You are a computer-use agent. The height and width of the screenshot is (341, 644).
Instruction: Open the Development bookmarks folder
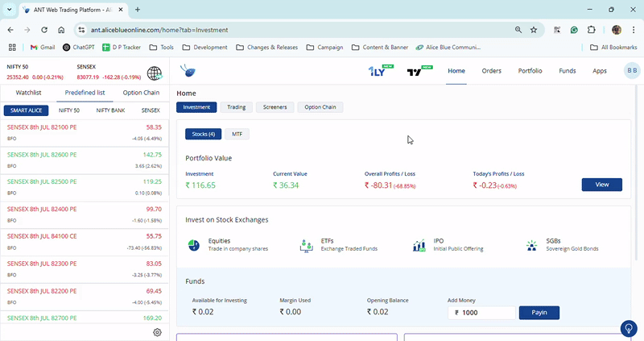(x=205, y=48)
